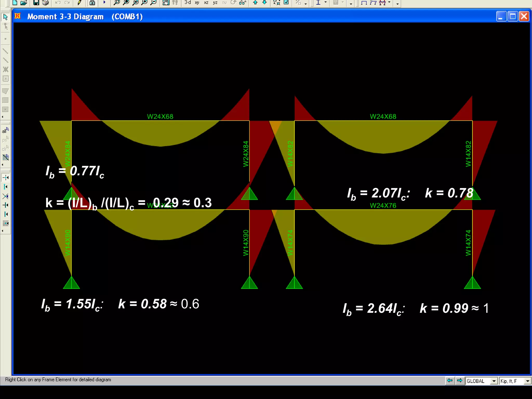Click the pencil refresh window icon
The height and width of the screenshot is (399, 532).
click(x=79, y=3)
